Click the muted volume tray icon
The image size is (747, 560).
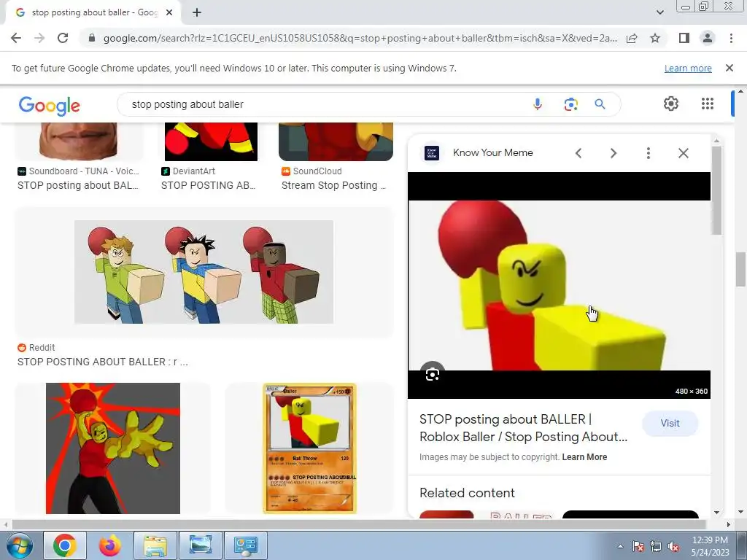(x=673, y=546)
